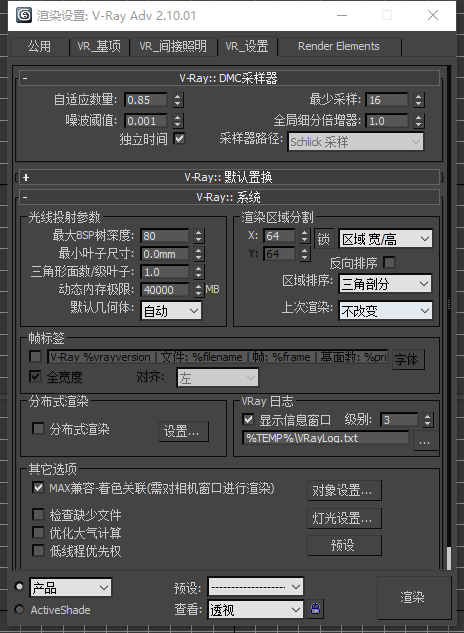The image size is (464, 633).
Task: Click the 对象设置... button
Action: coord(344,490)
